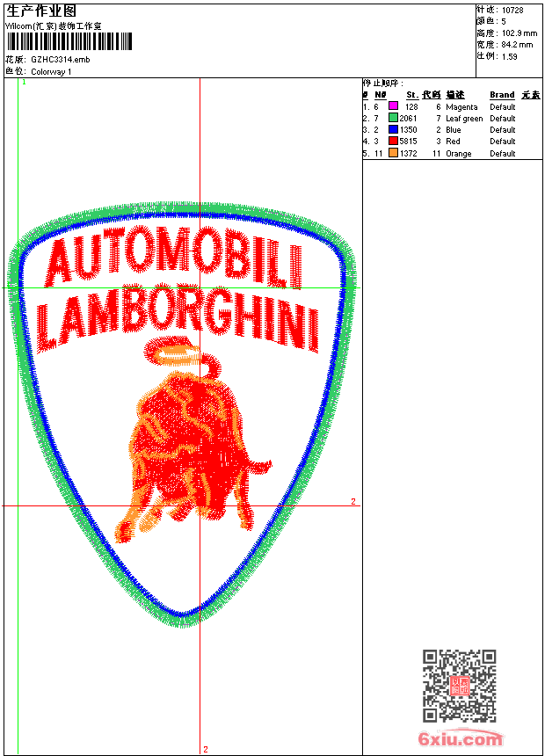Image resolution: width=545 pixels, height=756 pixels.
Task: Click the stitch count value 10728
Action: [x=512, y=11]
